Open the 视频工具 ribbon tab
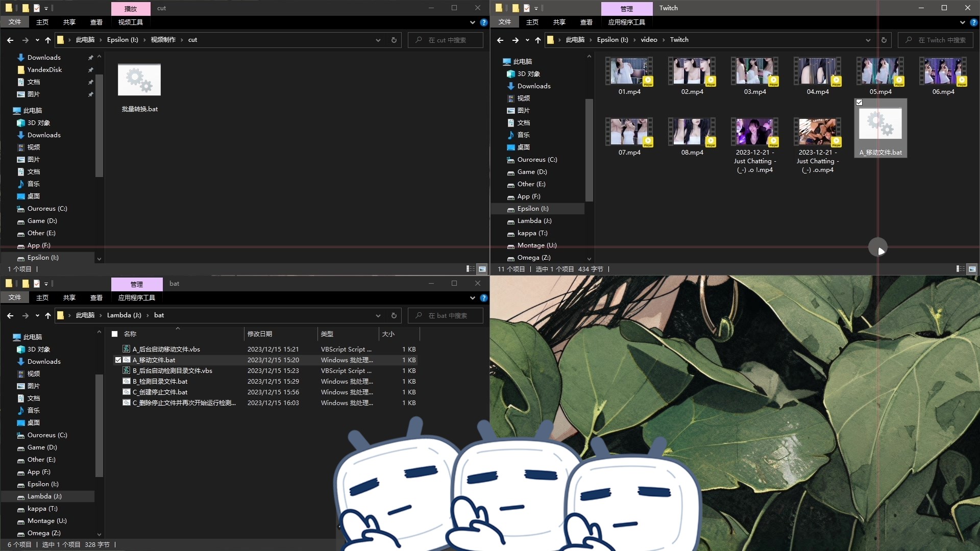The width and height of the screenshot is (980, 551). tap(130, 22)
